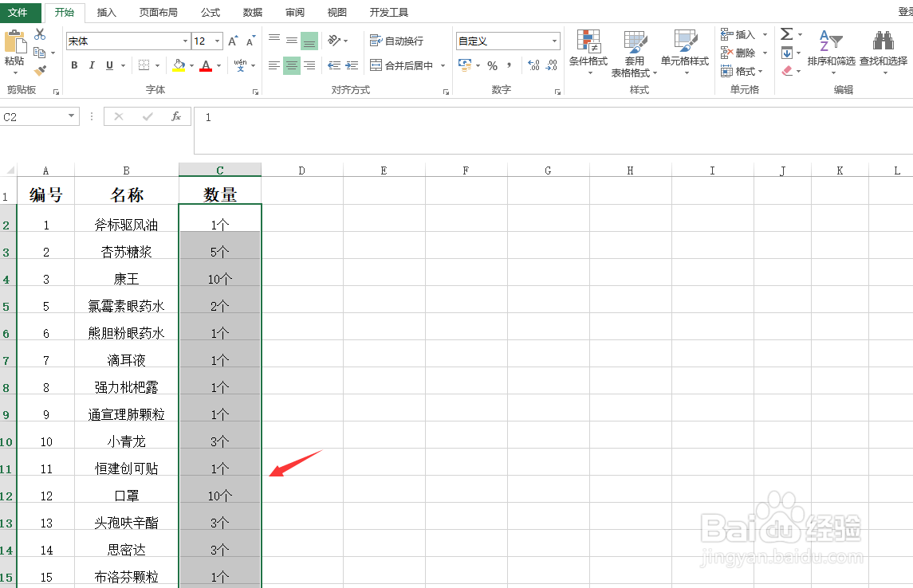Image resolution: width=913 pixels, height=588 pixels.
Task: Switch to the 开发工具 tab
Action: pyautogui.click(x=389, y=12)
